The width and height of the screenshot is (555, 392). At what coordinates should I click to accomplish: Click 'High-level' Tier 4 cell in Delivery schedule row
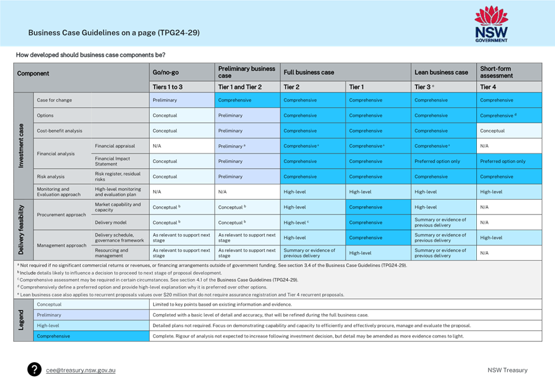[509, 237]
